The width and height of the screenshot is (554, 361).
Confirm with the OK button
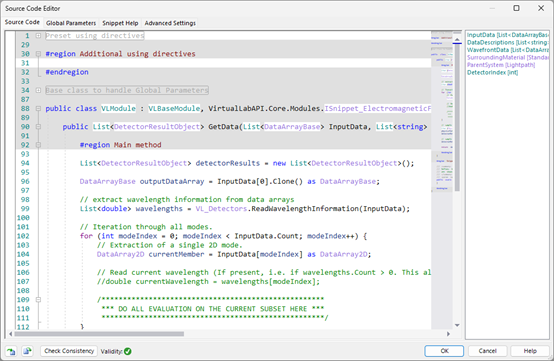click(x=444, y=351)
